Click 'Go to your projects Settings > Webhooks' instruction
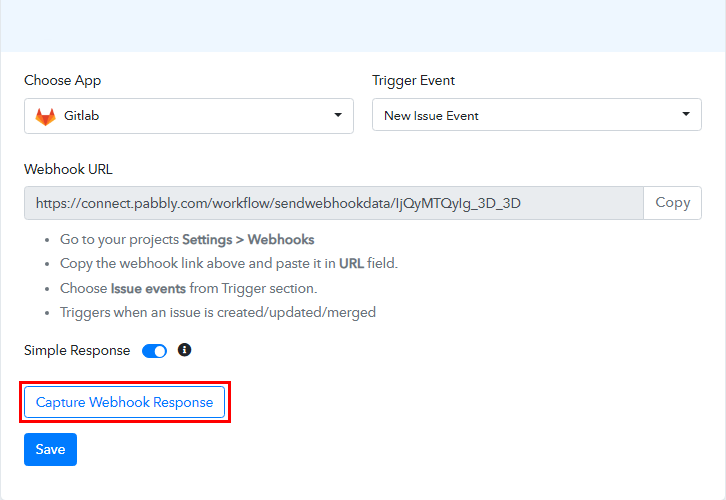 coord(187,239)
